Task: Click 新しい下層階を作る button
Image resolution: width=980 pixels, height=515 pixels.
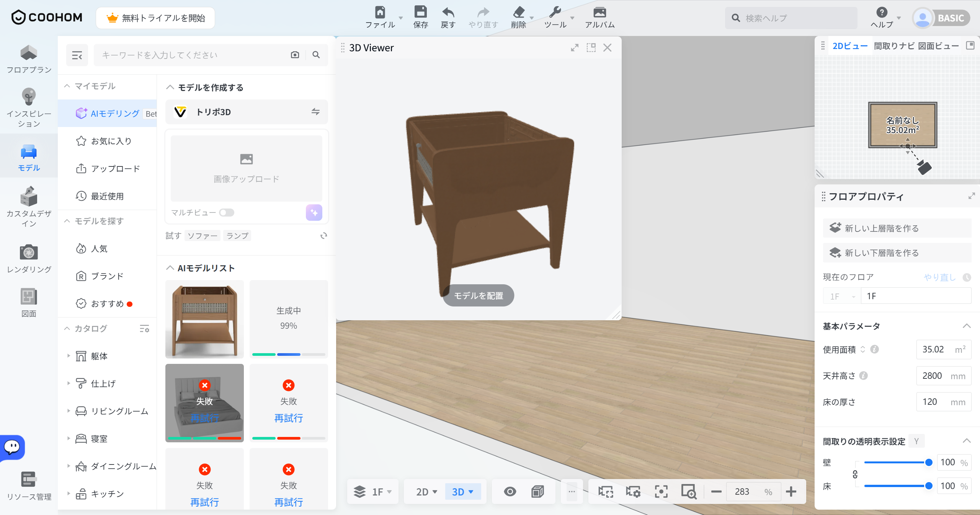Action: (x=897, y=253)
